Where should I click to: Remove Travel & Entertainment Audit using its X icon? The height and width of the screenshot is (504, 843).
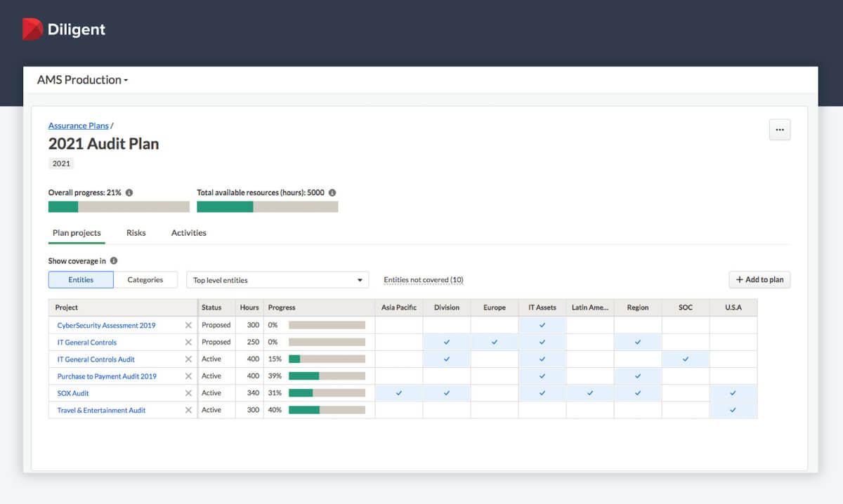[x=188, y=409]
